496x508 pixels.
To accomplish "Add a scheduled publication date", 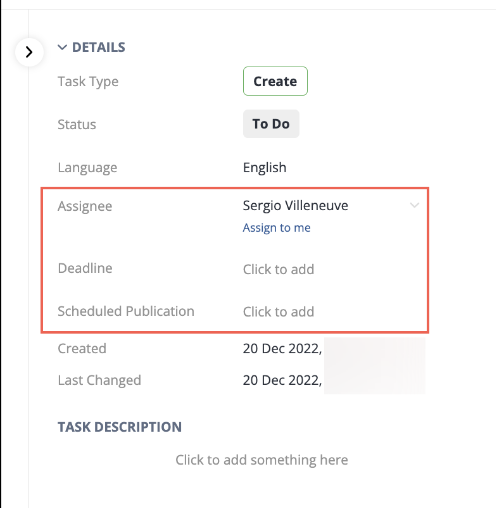I will 279,312.
